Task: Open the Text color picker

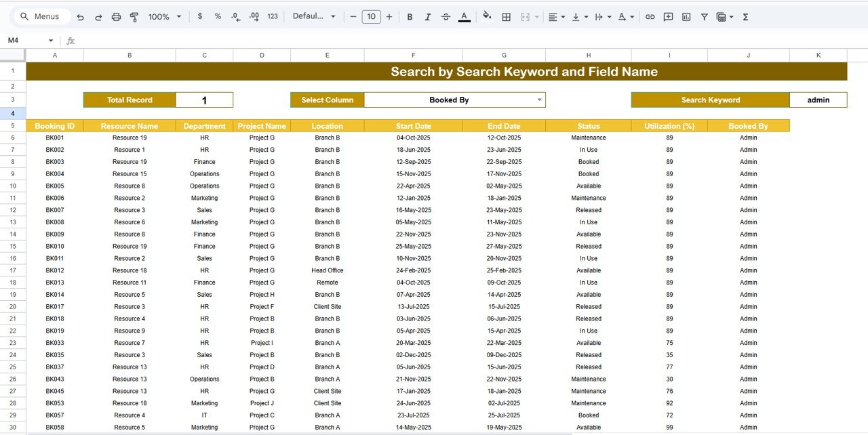Action: pyautogui.click(x=465, y=16)
